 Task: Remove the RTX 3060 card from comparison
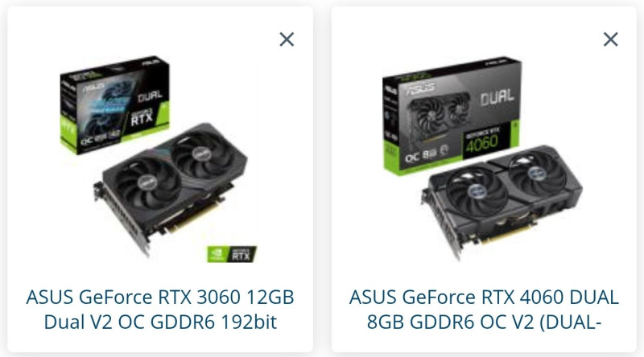point(287,39)
